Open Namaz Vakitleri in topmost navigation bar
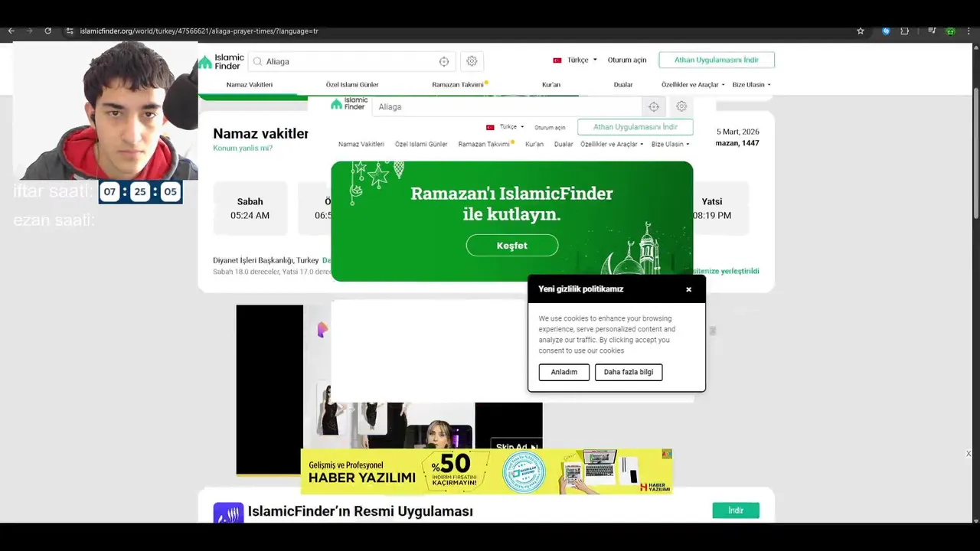The height and width of the screenshot is (551, 980). (250, 85)
